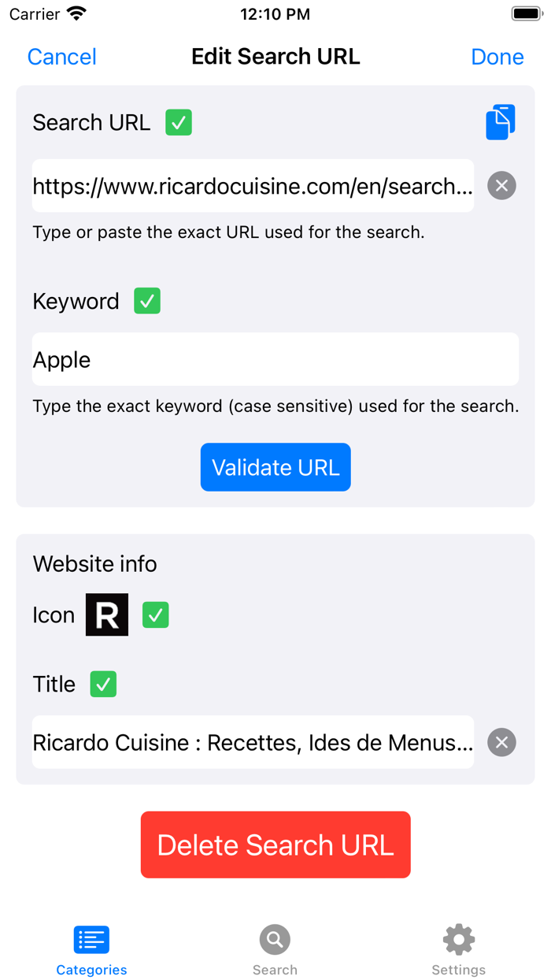Tap the Keyword validation checkmark
The image size is (551, 980).
pyautogui.click(x=146, y=301)
